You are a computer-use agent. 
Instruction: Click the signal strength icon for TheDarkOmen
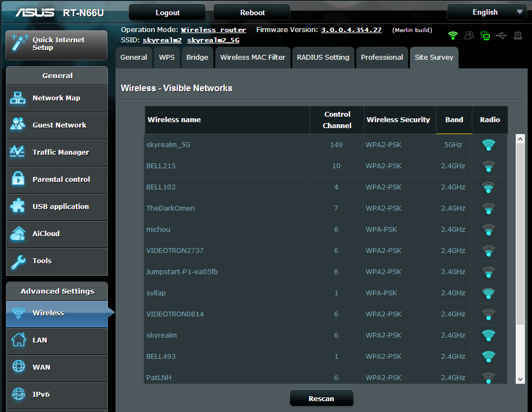[x=489, y=208]
